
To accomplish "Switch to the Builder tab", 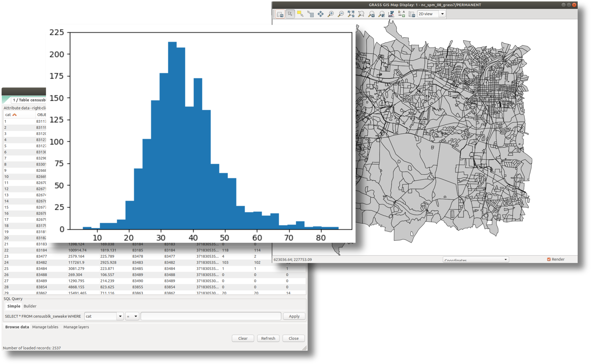I will pos(30,306).
